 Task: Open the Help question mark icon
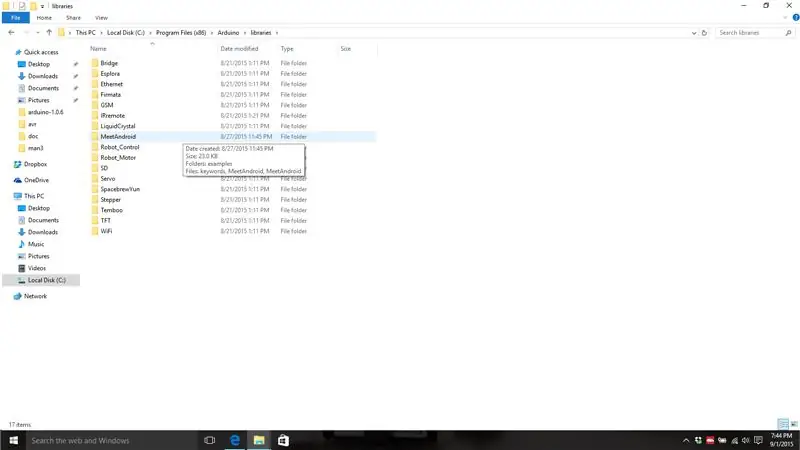(x=795, y=18)
